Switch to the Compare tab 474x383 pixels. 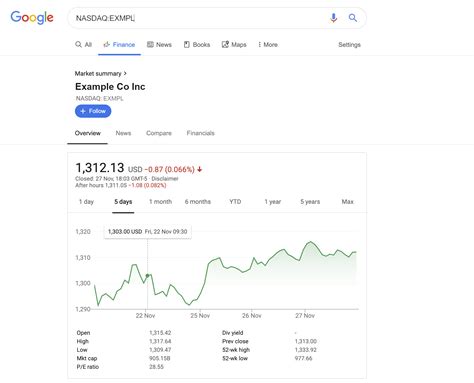pyautogui.click(x=159, y=133)
